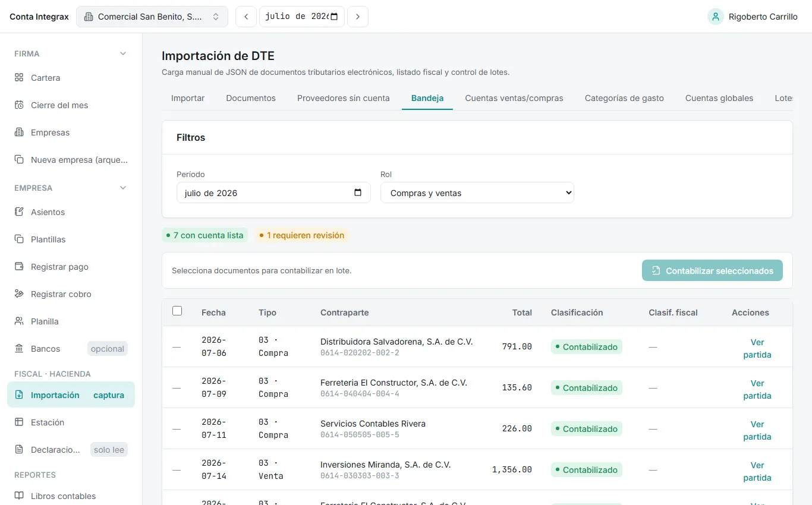The width and height of the screenshot is (812, 505).
Task: Click the Contabilizado badge for Distribuidora Salvadorena
Action: click(x=587, y=347)
